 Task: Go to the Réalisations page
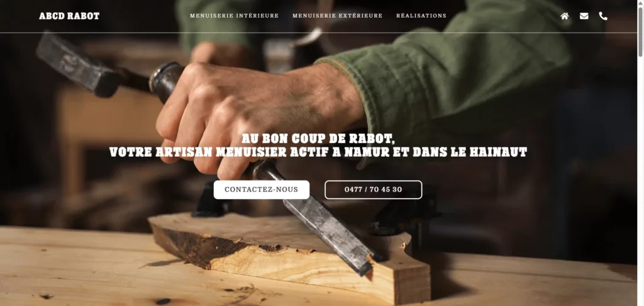[421, 16]
